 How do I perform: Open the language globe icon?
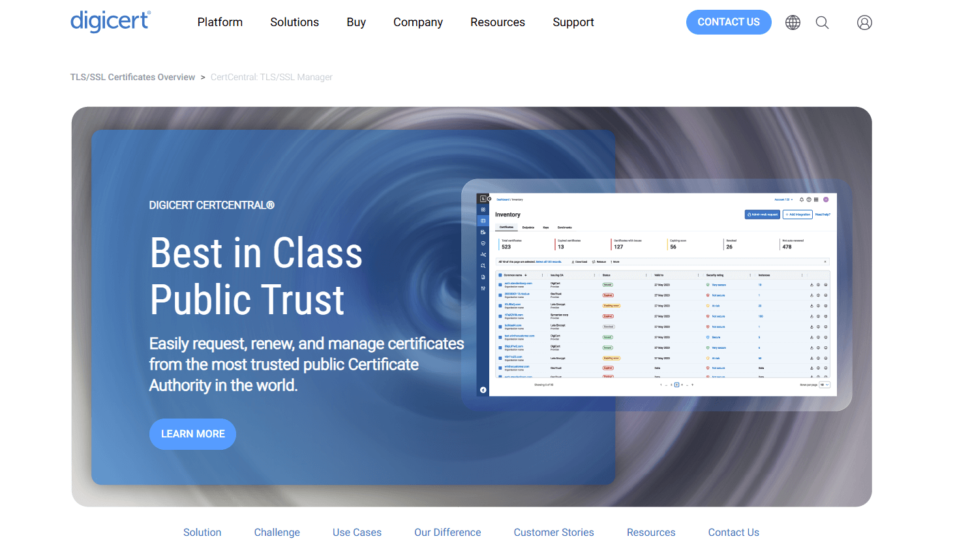pos(793,22)
